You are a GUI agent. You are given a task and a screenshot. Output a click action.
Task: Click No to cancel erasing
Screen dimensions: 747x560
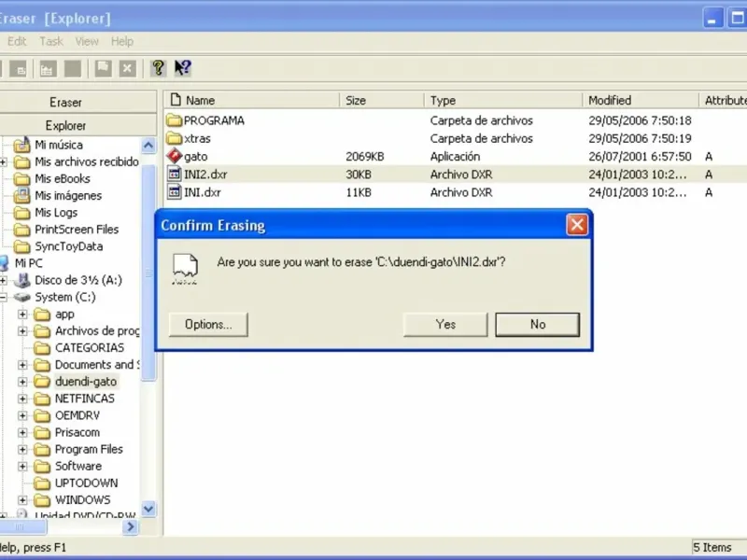pyautogui.click(x=538, y=324)
